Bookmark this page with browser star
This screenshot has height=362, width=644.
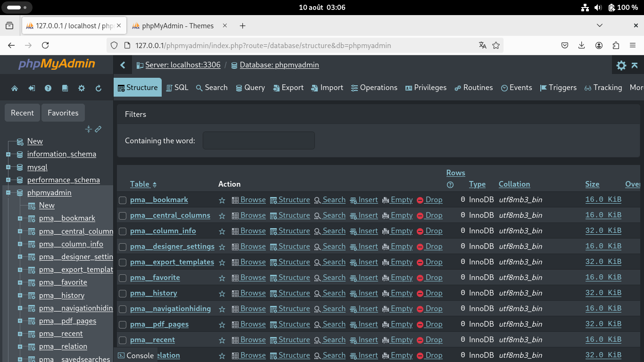point(496,45)
